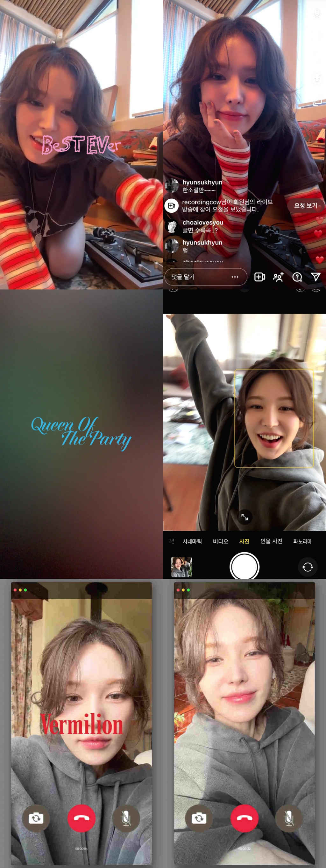Tap the paper plane share icon
The height and width of the screenshot is (868, 326).
point(315,277)
